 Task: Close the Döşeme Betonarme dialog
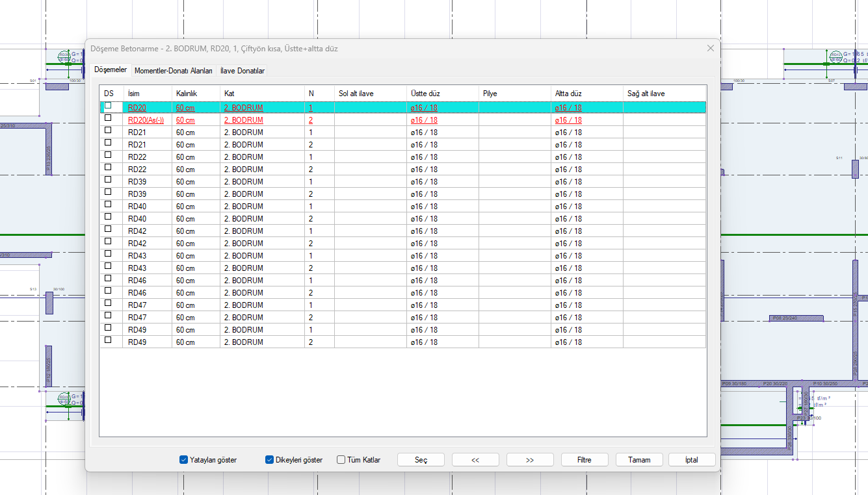tap(710, 49)
